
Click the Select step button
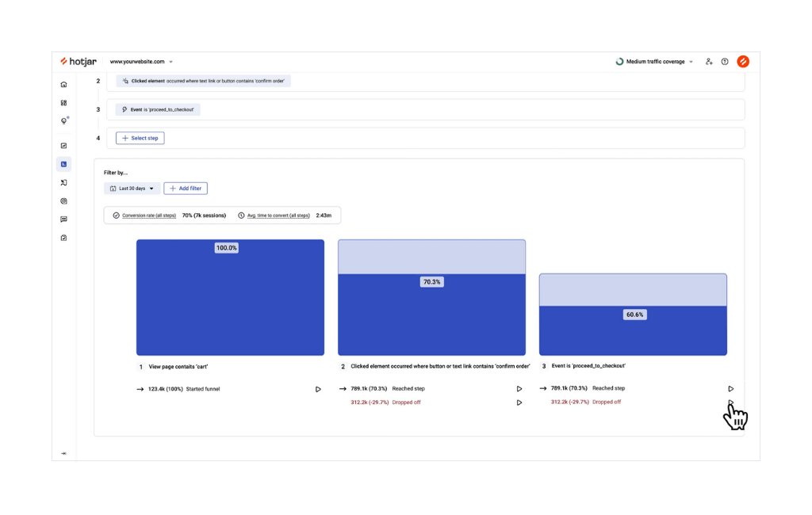pos(140,138)
